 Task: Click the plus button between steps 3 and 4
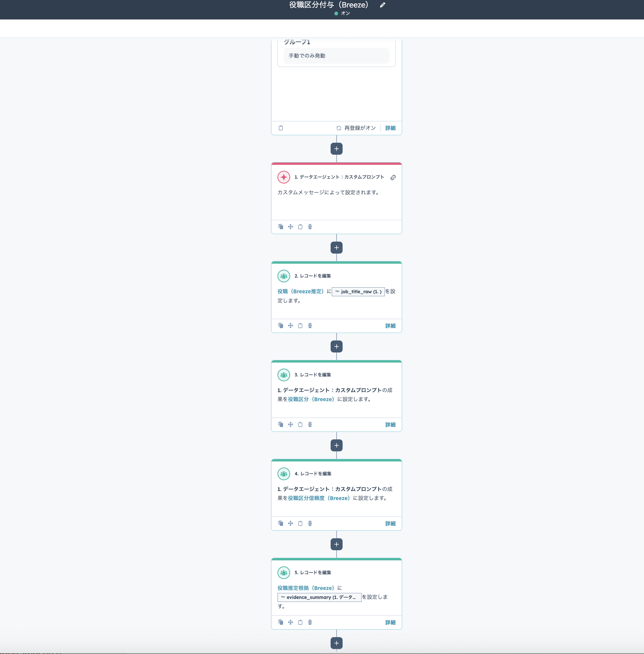(337, 445)
